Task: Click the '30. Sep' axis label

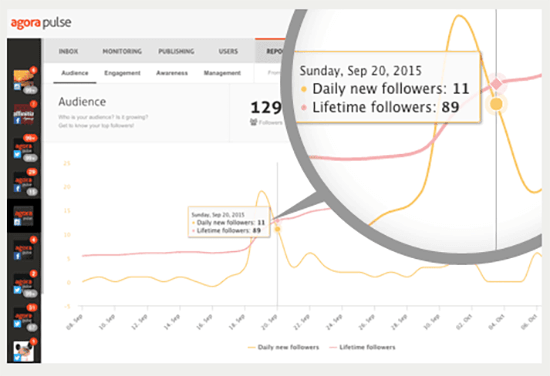Action: 431,322
